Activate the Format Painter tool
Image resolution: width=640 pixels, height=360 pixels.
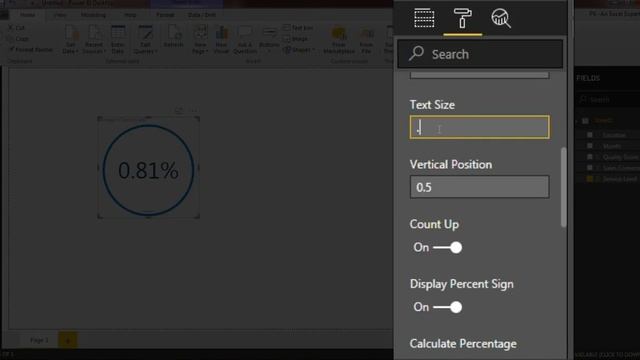pyautogui.click(x=31, y=49)
